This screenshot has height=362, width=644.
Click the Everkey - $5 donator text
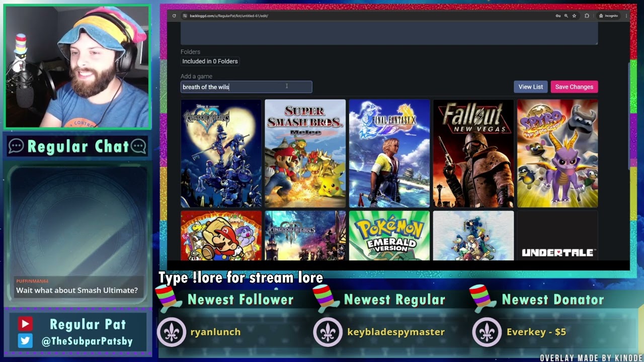[536, 332]
